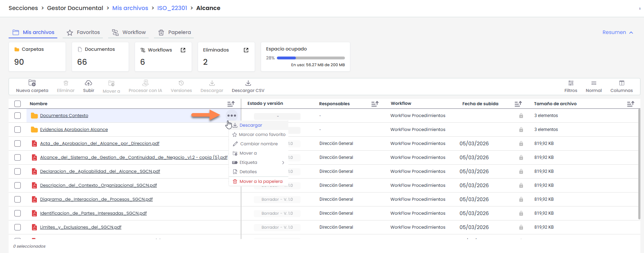Screen dimensions: 644x253
Task: Collapse the Resumen section
Action: coord(617,33)
